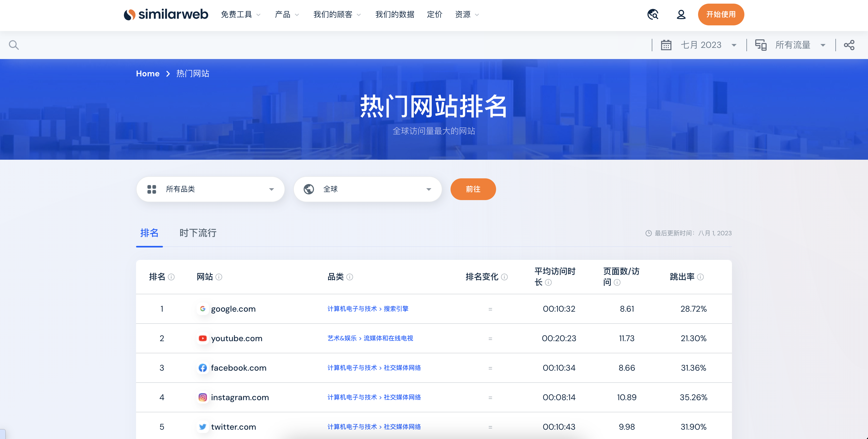Go to Home breadcrumb link
The height and width of the screenshot is (439, 868).
(148, 74)
